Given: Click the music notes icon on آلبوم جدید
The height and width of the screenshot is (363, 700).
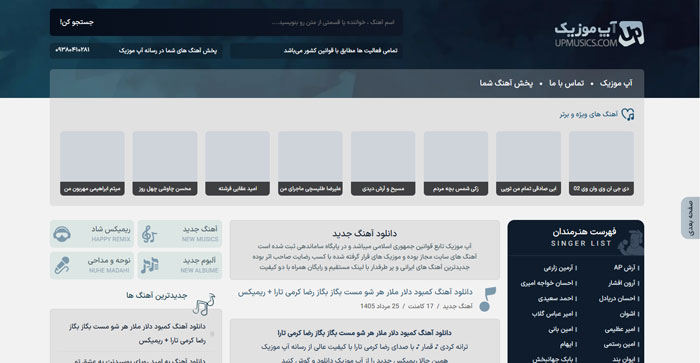Looking at the screenshot, I should (x=150, y=265).
